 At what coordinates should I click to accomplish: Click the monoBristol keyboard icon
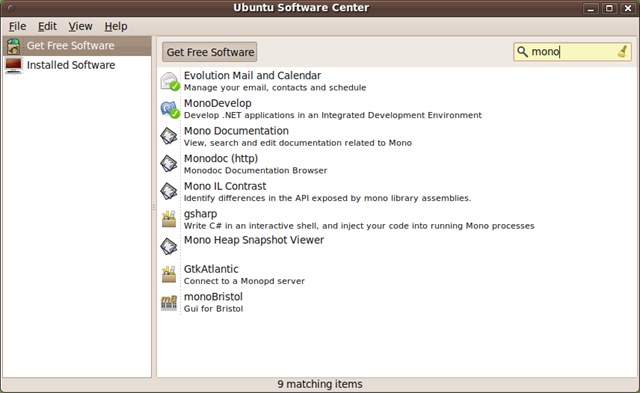click(x=169, y=302)
